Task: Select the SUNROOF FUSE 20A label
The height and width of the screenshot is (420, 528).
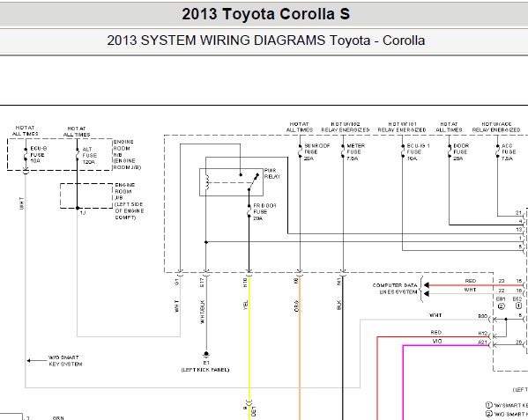Action: click(x=316, y=152)
